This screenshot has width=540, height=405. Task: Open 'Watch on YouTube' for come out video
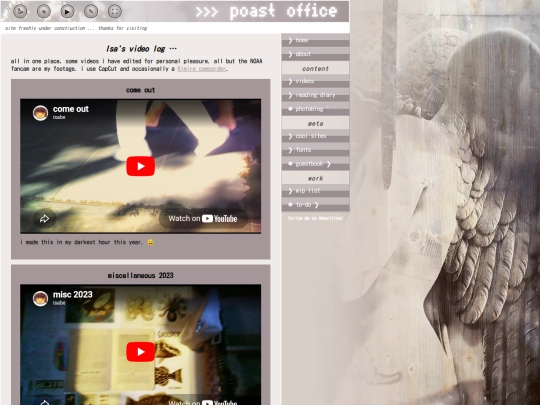[x=203, y=219]
